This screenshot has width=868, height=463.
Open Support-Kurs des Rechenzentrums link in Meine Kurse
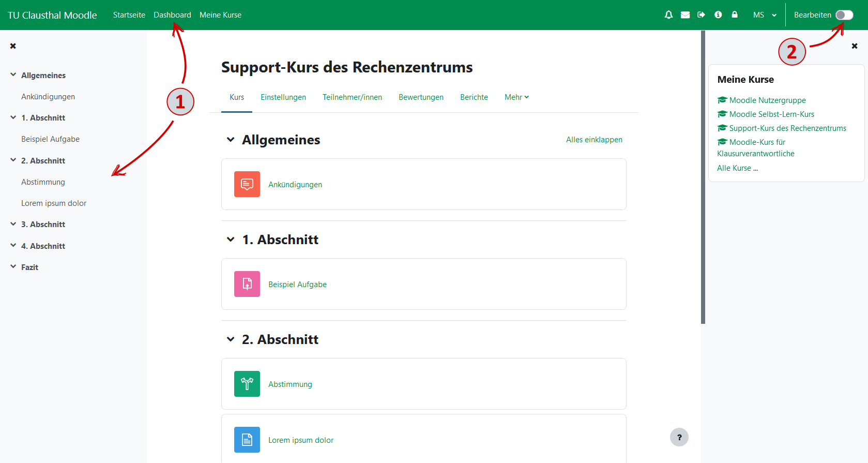(788, 128)
